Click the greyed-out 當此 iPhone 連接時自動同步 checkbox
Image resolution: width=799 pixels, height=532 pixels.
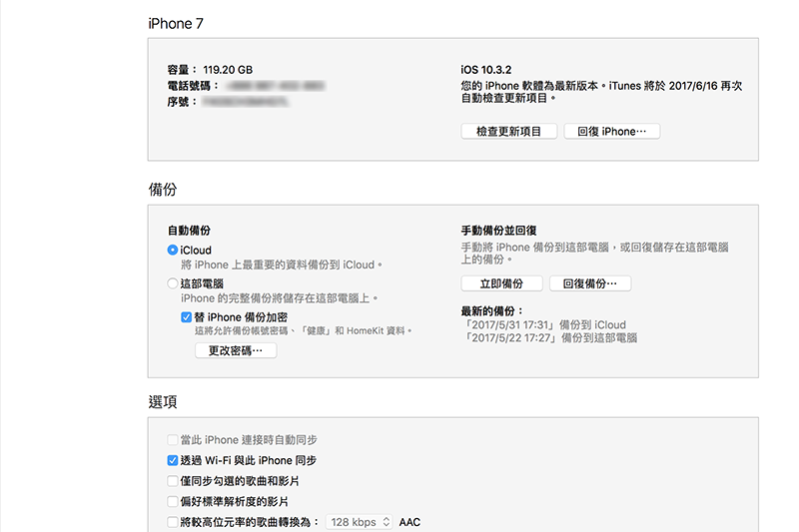coord(173,440)
